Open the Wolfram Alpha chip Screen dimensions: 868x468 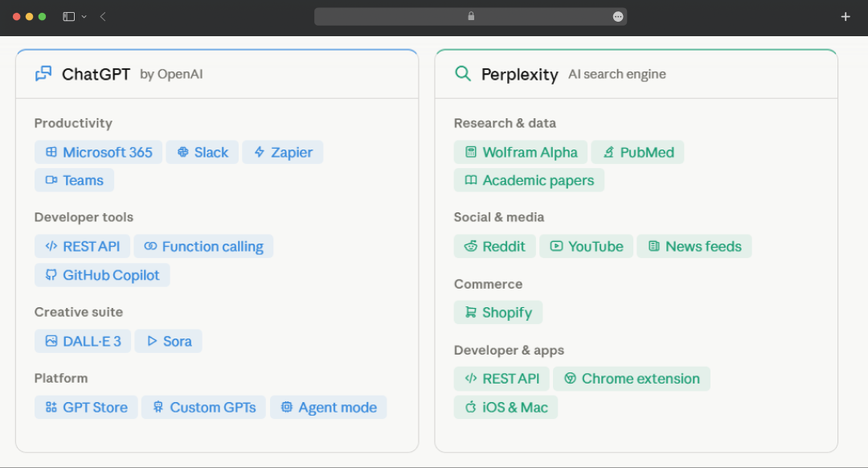tap(521, 152)
